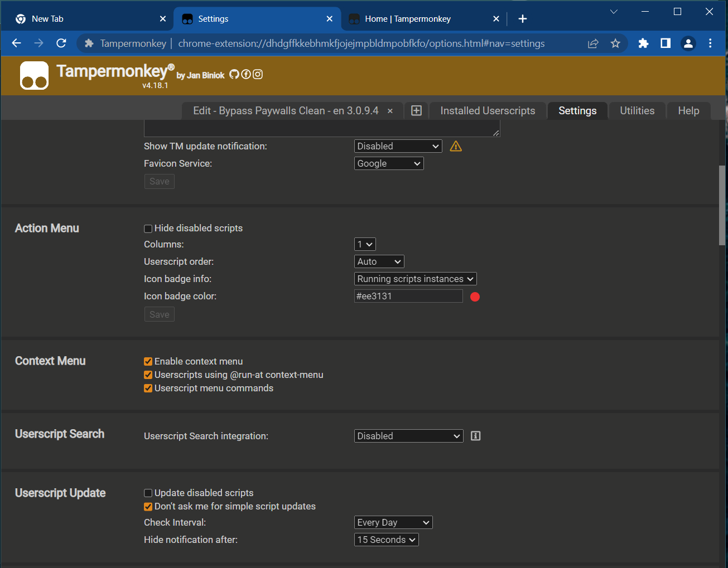Click the by Jan Biniok link
The width and height of the screenshot is (728, 568).
201,75
